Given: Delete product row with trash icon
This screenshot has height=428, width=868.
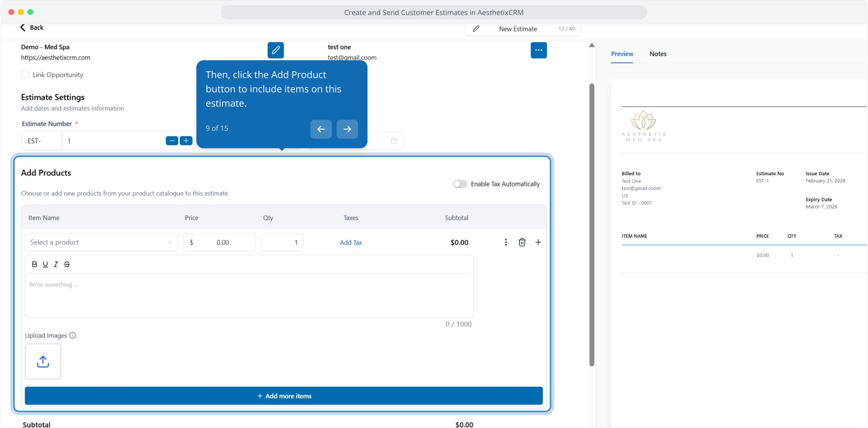Looking at the screenshot, I should click(522, 242).
